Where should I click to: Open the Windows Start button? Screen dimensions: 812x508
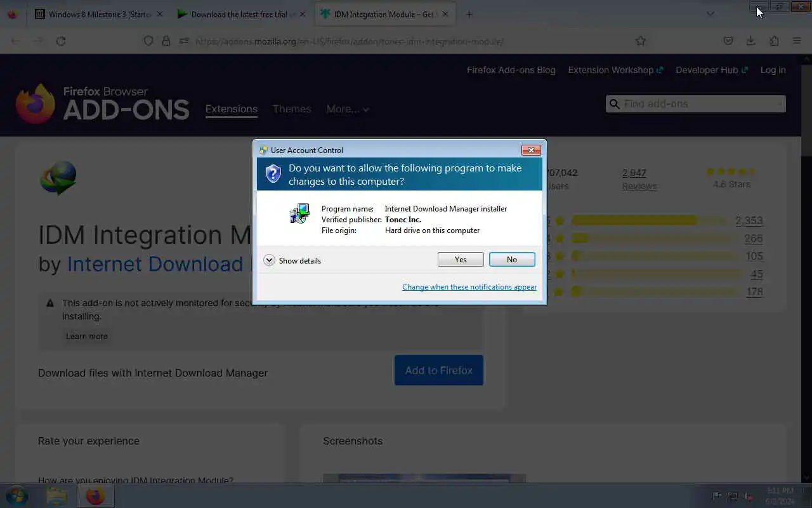[16, 496]
